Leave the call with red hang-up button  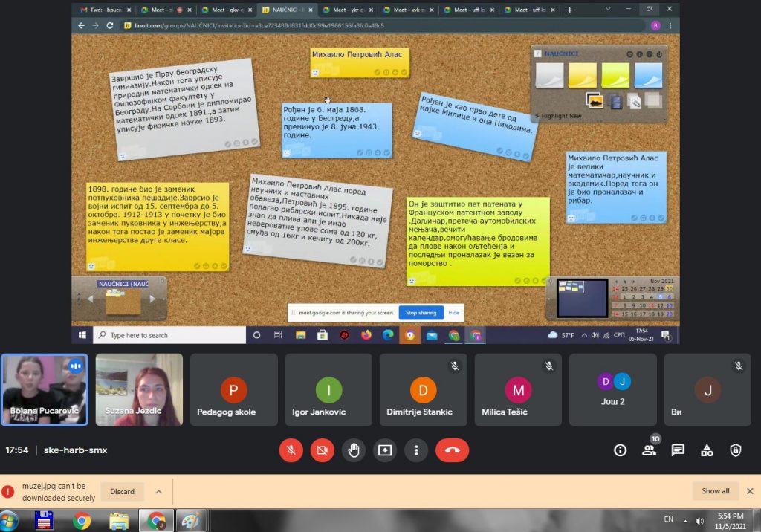tap(452, 450)
